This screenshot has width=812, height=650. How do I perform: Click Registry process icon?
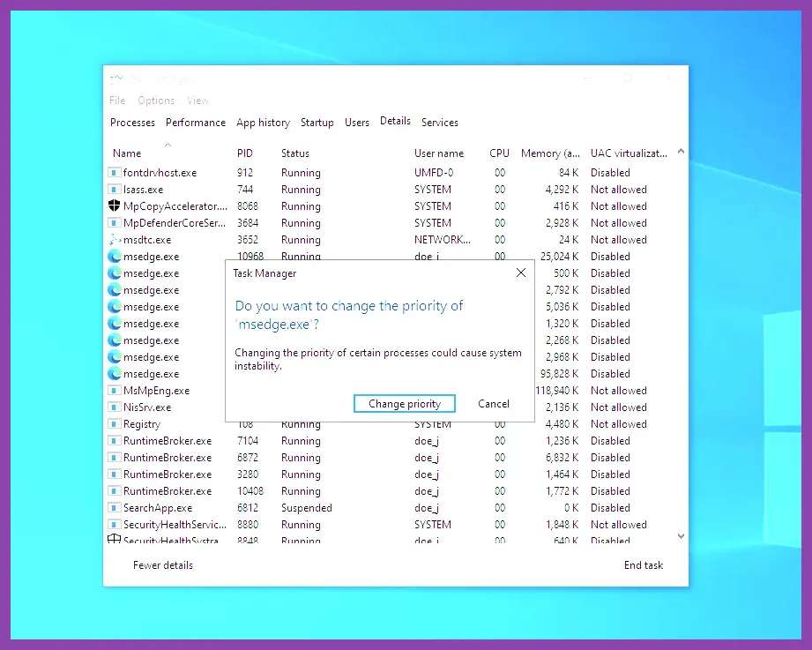point(114,423)
